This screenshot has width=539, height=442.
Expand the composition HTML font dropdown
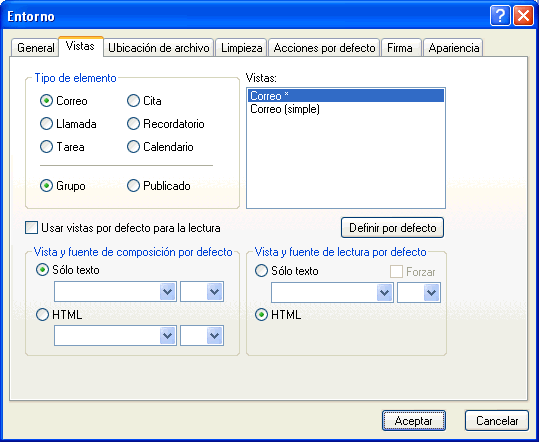[x=116, y=335]
